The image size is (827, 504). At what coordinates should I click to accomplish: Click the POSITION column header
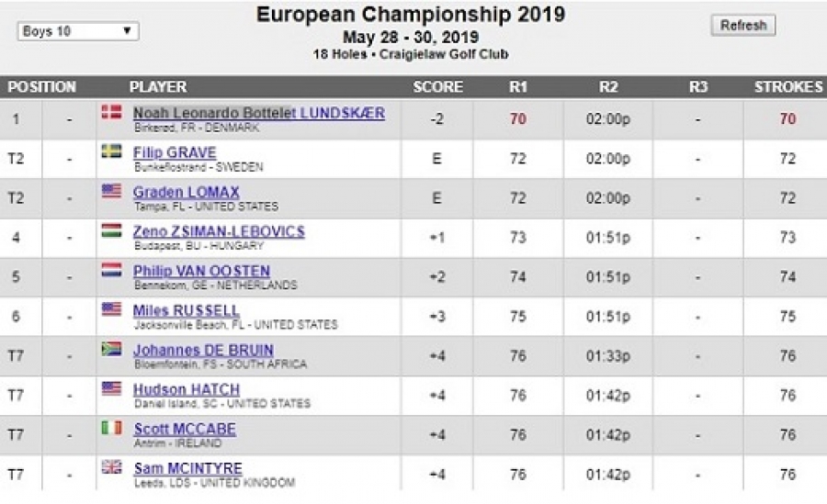[x=41, y=87]
